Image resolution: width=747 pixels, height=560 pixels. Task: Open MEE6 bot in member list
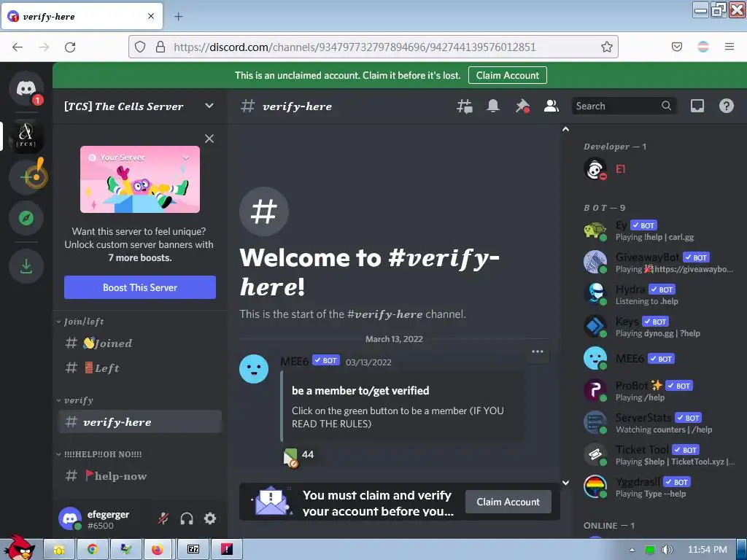tap(660, 359)
